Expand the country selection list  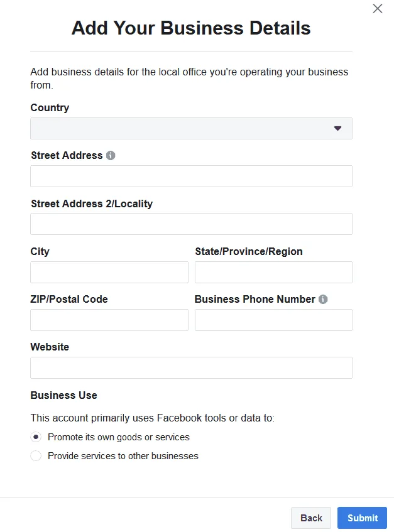click(x=191, y=128)
